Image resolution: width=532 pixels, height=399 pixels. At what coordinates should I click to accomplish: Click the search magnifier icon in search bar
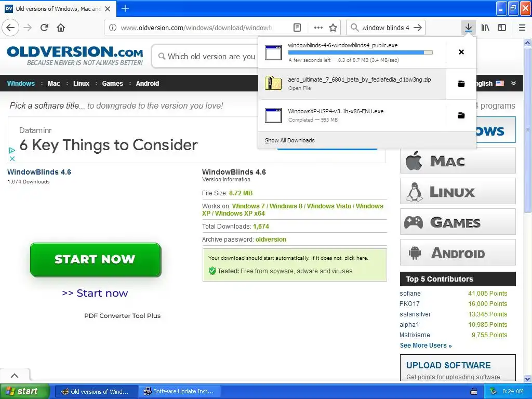(354, 28)
